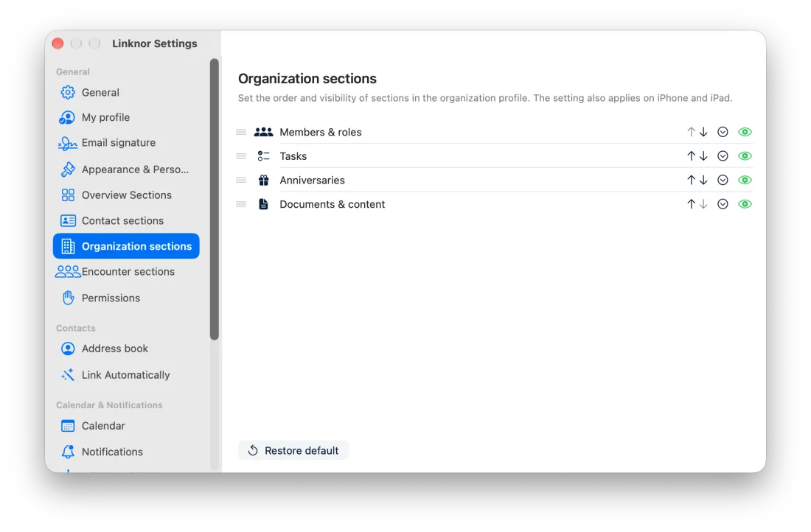Click the Anniversaries gift icon
Viewport: 811px width, 532px height.
pos(263,181)
